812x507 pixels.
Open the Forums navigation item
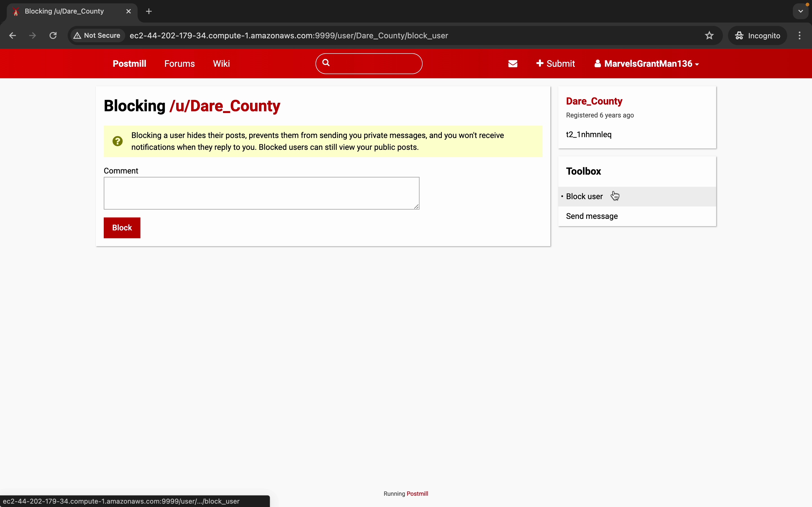coord(180,64)
